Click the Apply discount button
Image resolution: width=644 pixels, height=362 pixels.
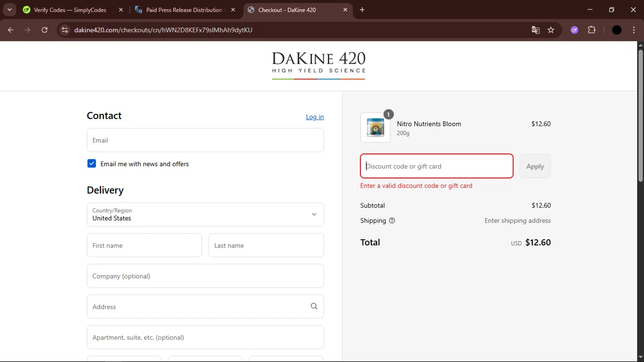pos(535,166)
